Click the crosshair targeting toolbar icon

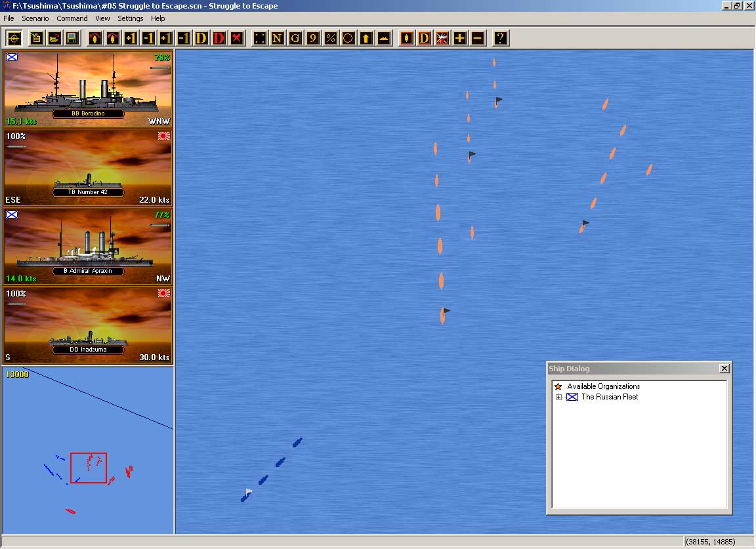[14, 38]
